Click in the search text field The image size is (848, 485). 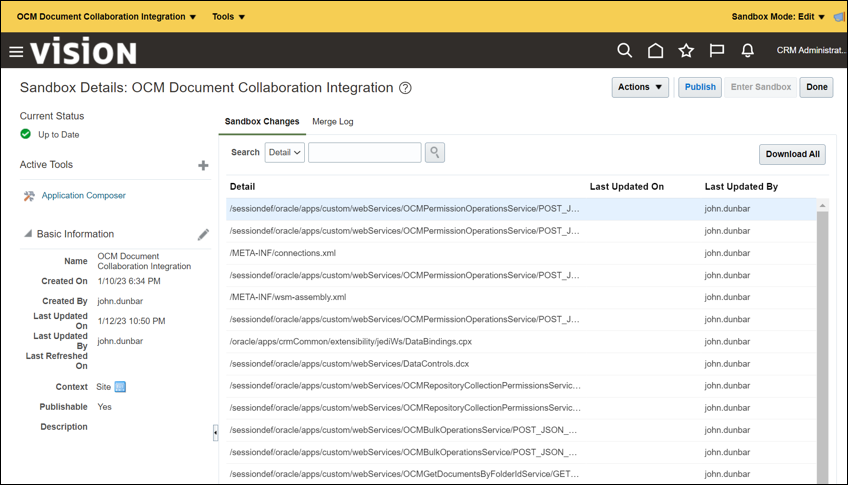coord(364,153)
